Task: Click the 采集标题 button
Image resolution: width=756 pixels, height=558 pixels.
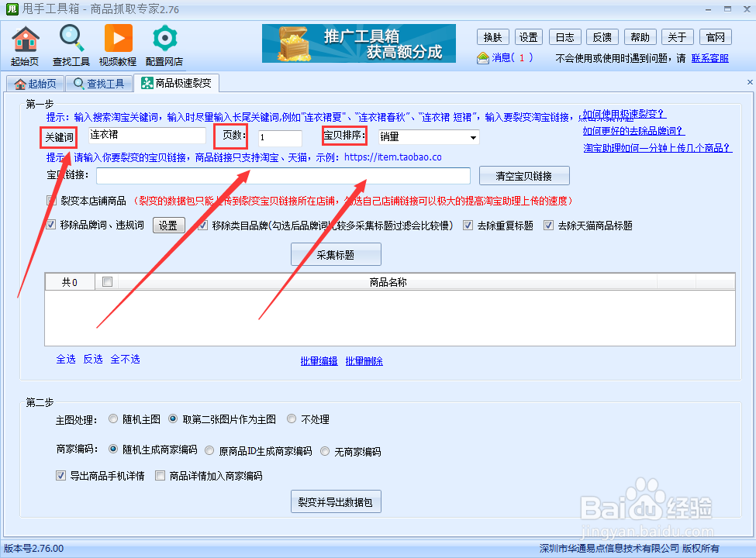Action: pos(335,253)
